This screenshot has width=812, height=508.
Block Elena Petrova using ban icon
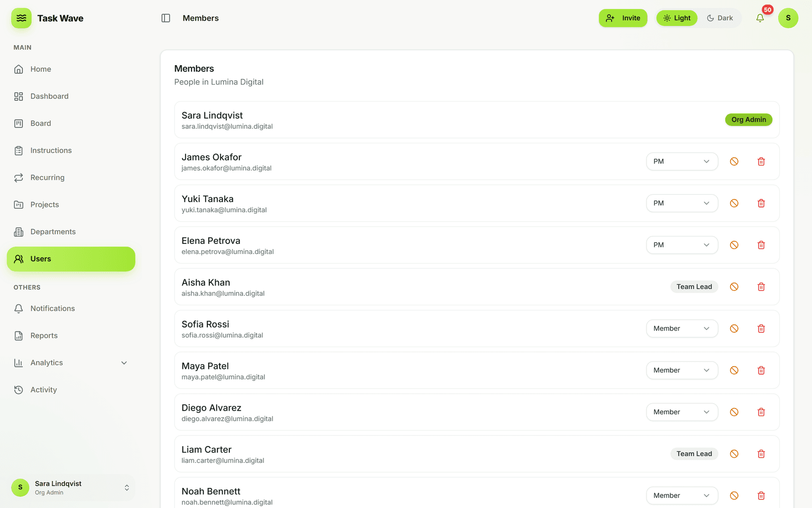[x=734, y=245]
